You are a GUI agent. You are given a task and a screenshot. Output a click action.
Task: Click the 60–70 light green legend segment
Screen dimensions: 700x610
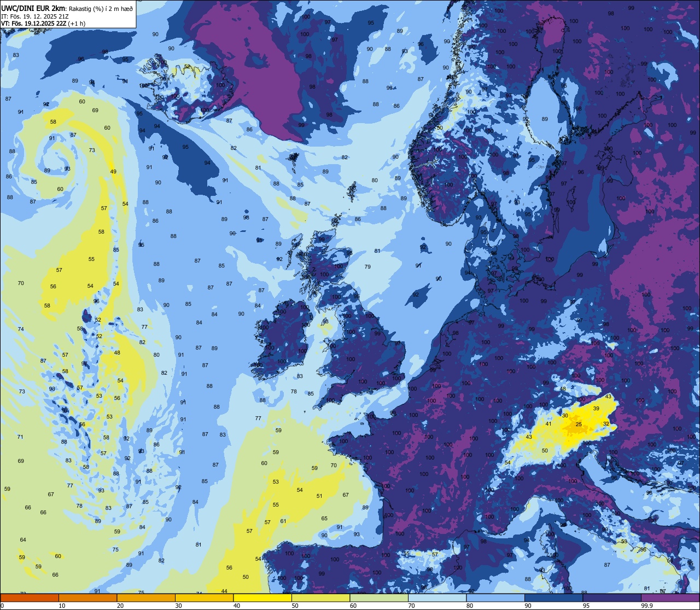(x=379, y=597)
